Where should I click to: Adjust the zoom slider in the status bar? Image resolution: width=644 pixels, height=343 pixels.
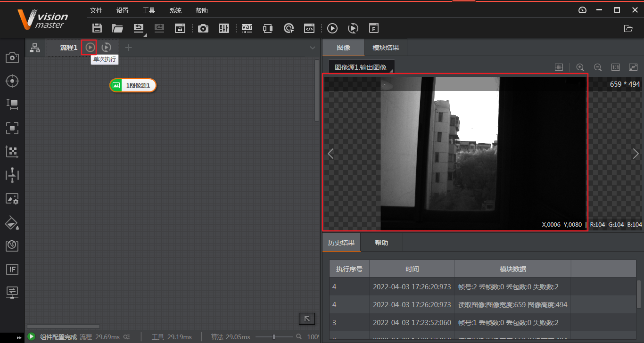pyautogui.click(x=275, y=337)
